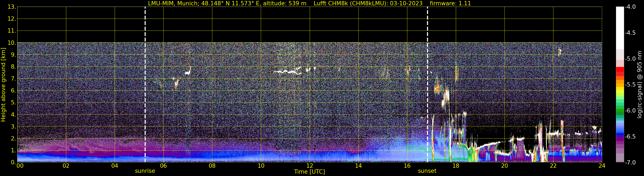
Task: Click the -5.5 colorbar tick label
Action: (630, 85)
